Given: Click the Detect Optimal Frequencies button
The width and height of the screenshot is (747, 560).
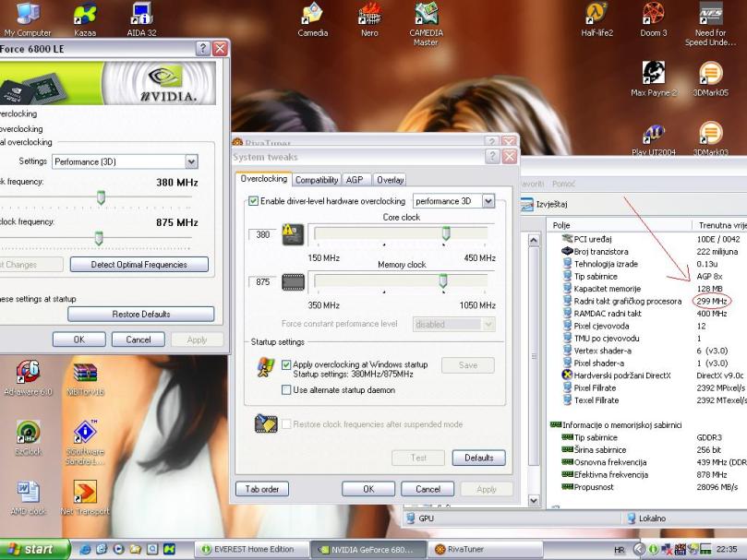Looking at the screenshot, I should [x=139, y=265].
